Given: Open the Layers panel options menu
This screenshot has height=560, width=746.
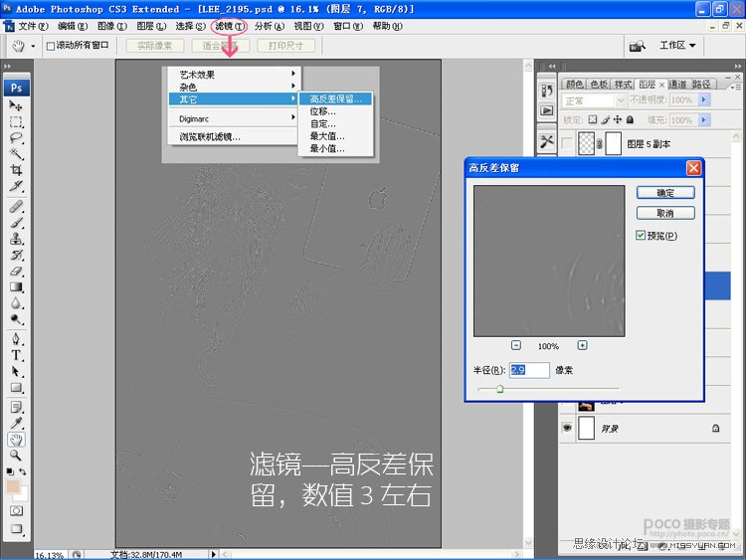Looking at the screenshot, I should point(735,88).
